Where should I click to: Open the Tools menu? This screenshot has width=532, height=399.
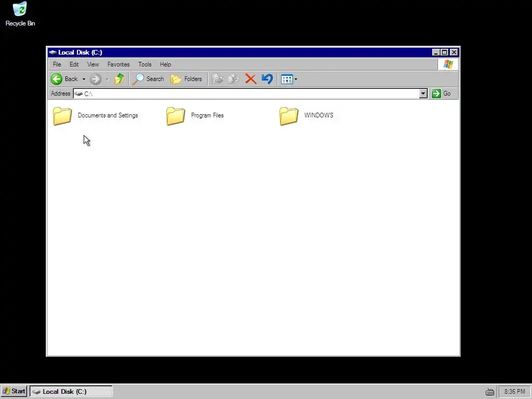144,64
